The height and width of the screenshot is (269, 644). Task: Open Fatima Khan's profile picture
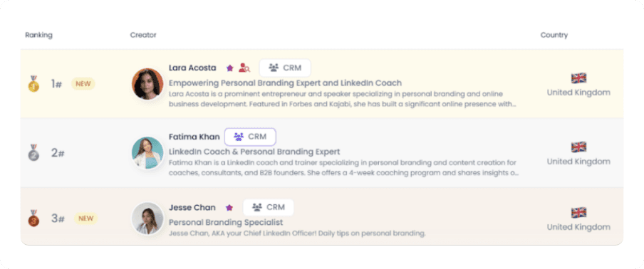tap(148, 152)
